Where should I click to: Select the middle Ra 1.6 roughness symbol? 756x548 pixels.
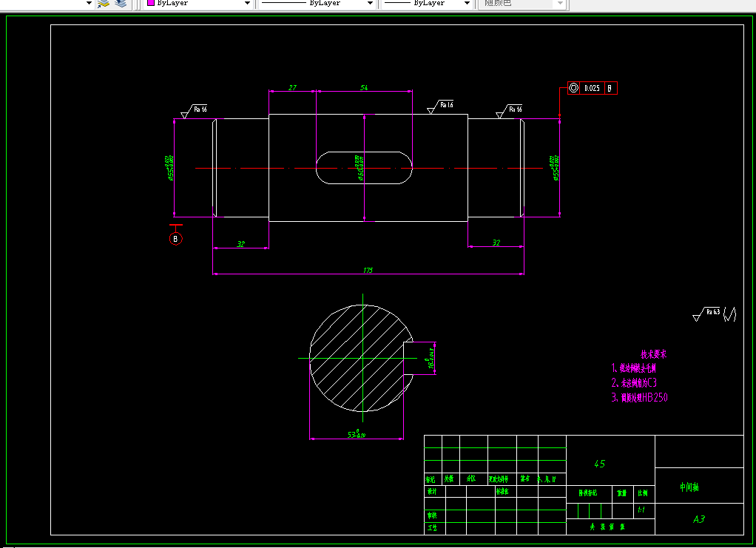coord(441,107)
